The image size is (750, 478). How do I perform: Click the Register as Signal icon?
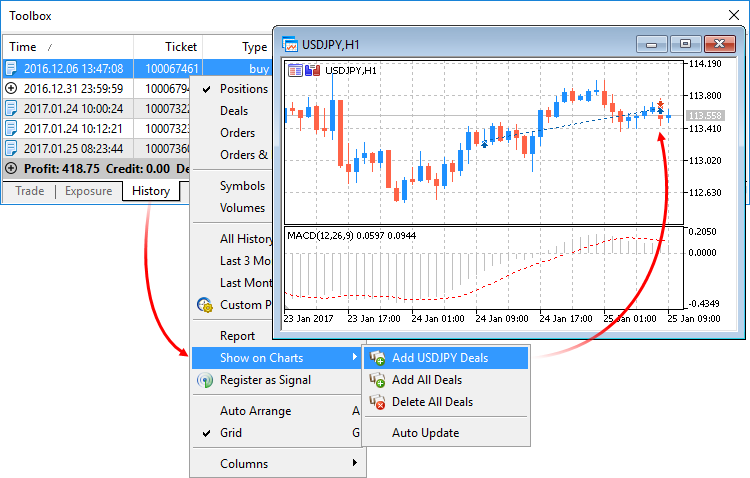(x=205, y=380)
